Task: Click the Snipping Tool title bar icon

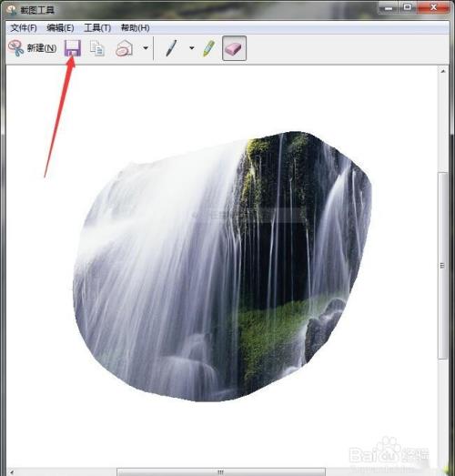Action: point(12,10)
